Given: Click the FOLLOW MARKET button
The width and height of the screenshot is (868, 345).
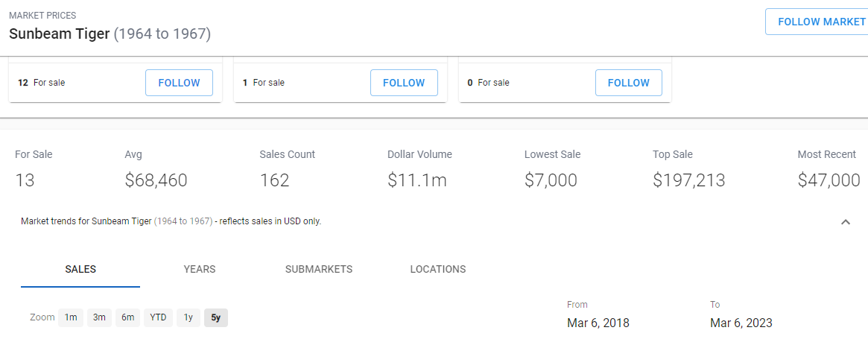Looking at the screenshot, I should click(x=817, y=22).
